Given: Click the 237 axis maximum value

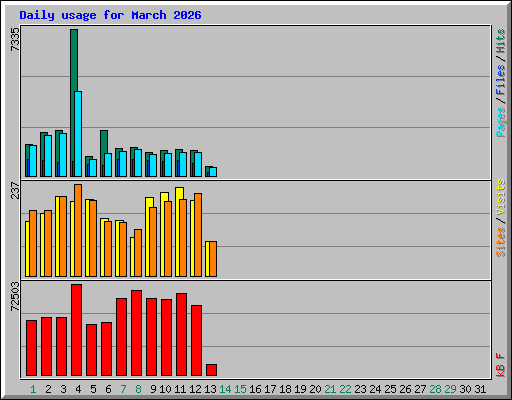Looking at the screenshot, I should point(15,190).
